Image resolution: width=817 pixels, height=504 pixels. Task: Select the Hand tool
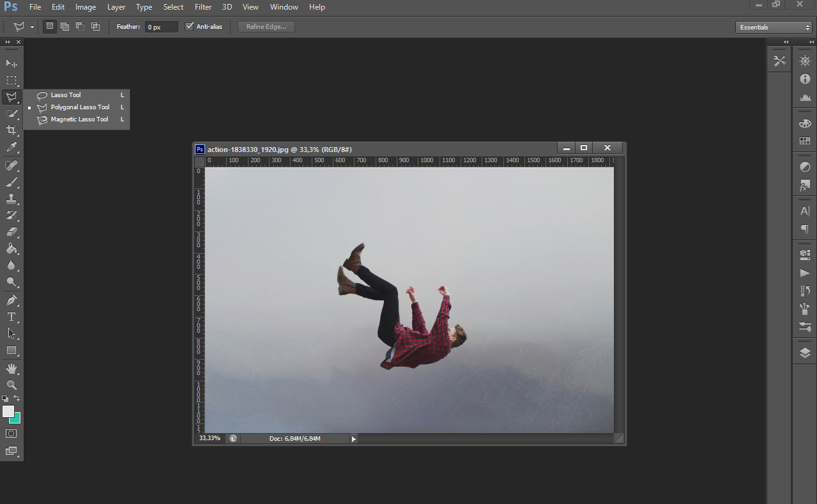pos(11,369)
